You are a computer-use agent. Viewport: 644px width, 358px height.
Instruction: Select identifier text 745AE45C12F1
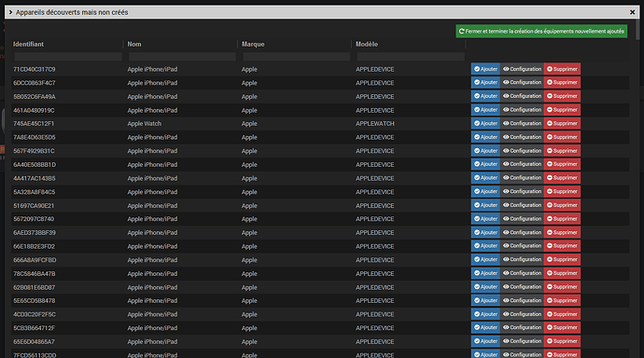34,123
